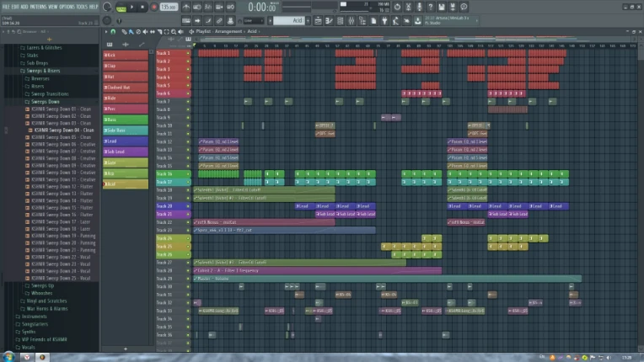Open the FILE menu
This screenshot has height=362, width=644.
click(x=5, y=7)
